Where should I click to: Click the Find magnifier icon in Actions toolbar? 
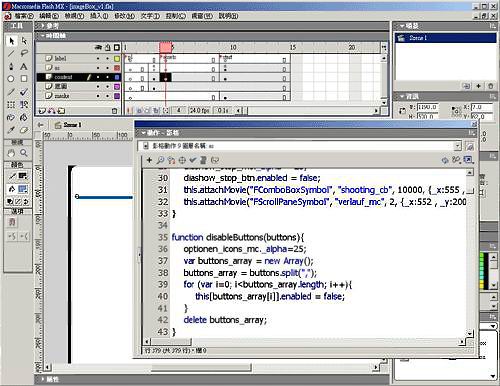(160, 160)
